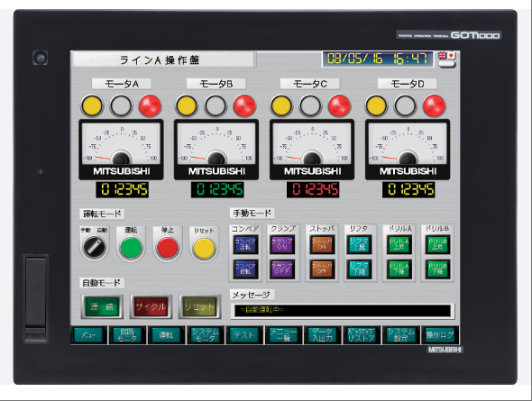
Task: Click モータC gray center lamp
Action: [x=310, y=105]
